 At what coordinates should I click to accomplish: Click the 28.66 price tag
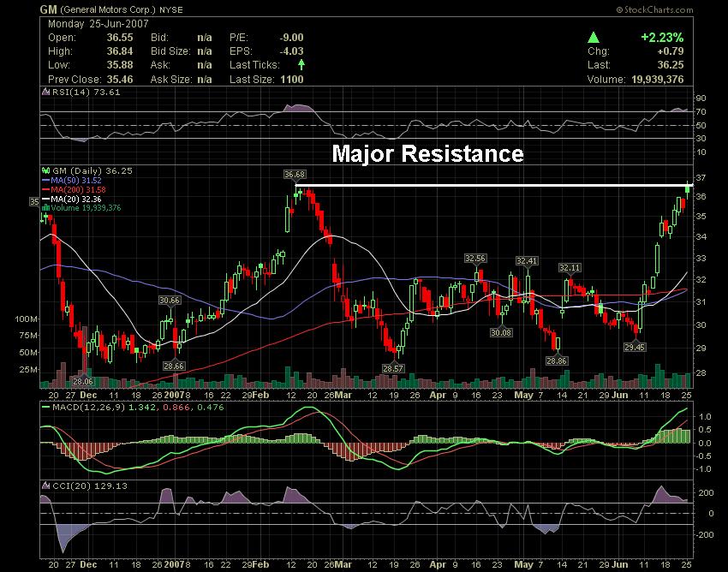(x=174, y=366)
